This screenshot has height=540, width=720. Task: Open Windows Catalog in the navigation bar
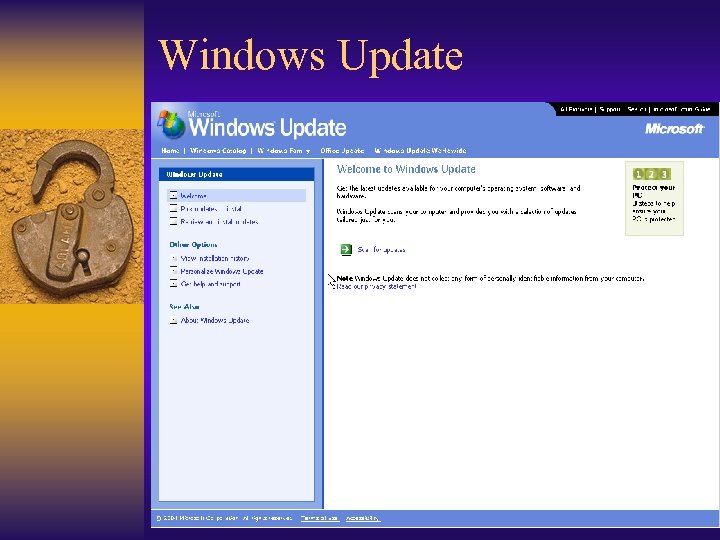[x=218, y=151]
